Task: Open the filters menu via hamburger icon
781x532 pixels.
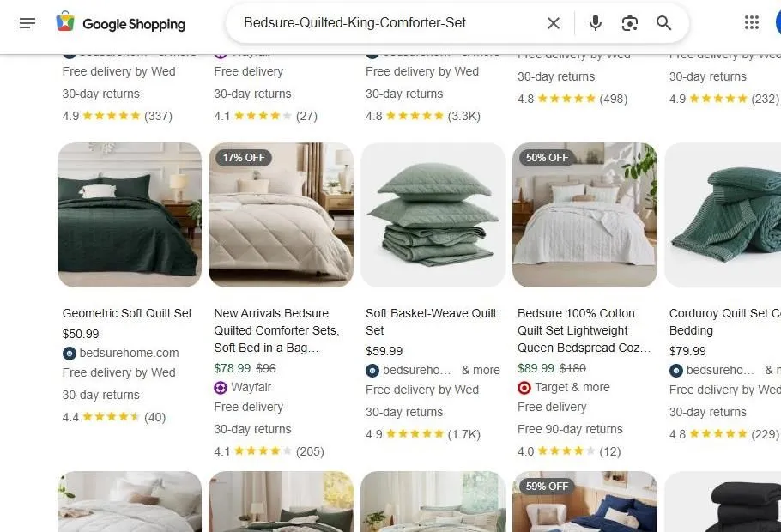Action: pos(27,23)
